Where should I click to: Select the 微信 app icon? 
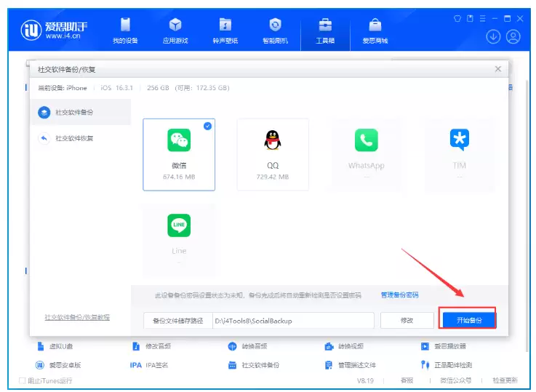pyautogui.click(x=179, y=140)
